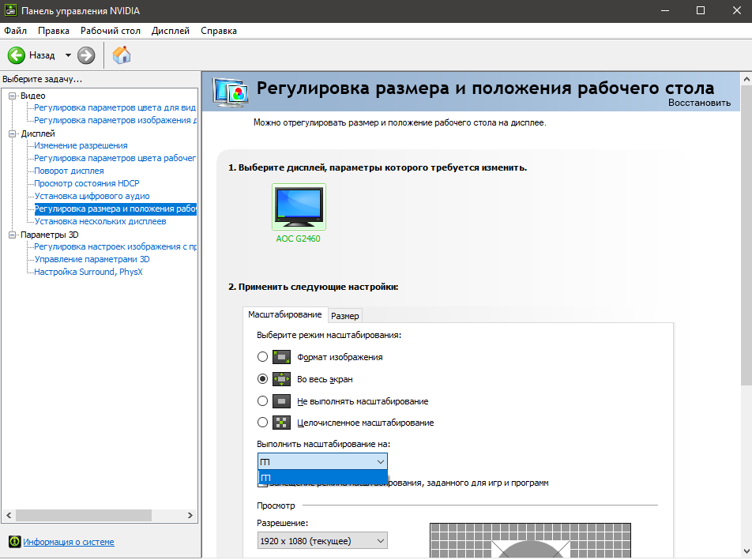Image resolution: width=752 pixels, height=560 pixels.
Task: Select the Во весь экран radio button
Action: pyautogui.click(x=262, y=379)
